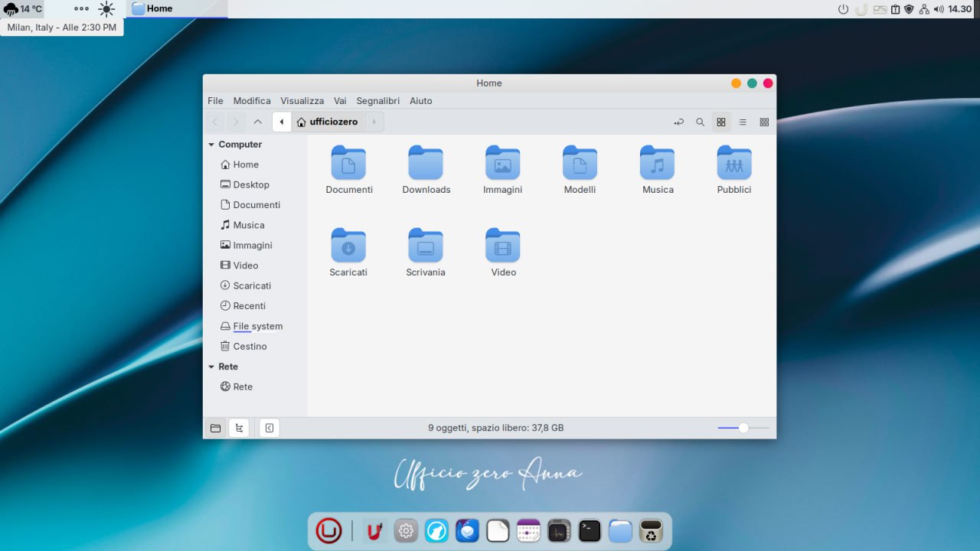This screenshot has width=980, height=551.
Task: Launch system settings from the dock
Action: point(406,530)
